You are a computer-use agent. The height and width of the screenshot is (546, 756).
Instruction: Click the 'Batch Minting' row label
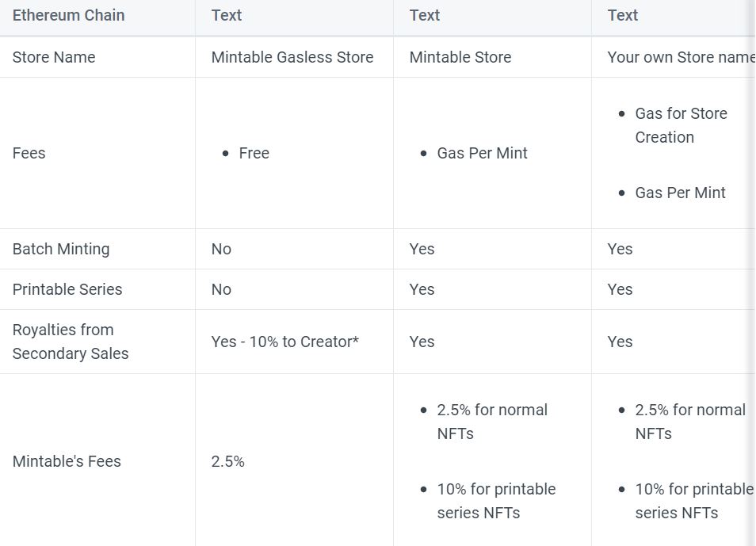61,249
